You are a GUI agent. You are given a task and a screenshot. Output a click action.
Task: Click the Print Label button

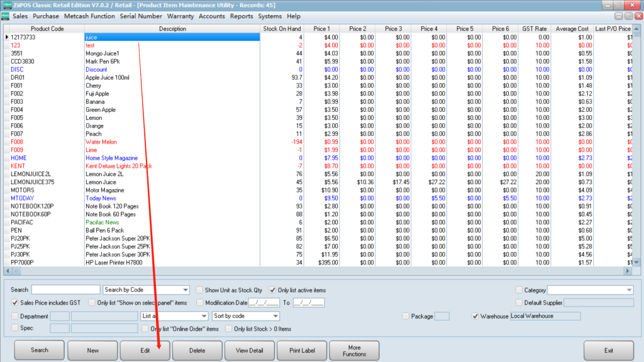pos(303,351)
